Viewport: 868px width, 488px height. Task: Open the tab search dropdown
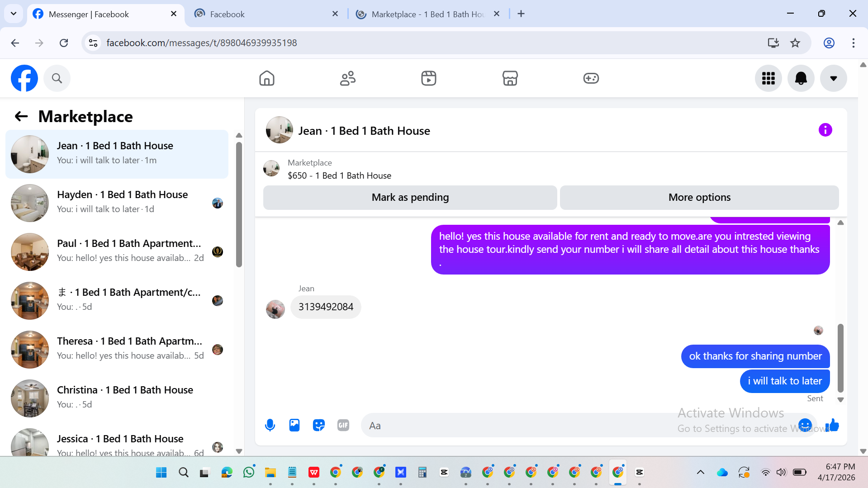click(x=14, y=14)
